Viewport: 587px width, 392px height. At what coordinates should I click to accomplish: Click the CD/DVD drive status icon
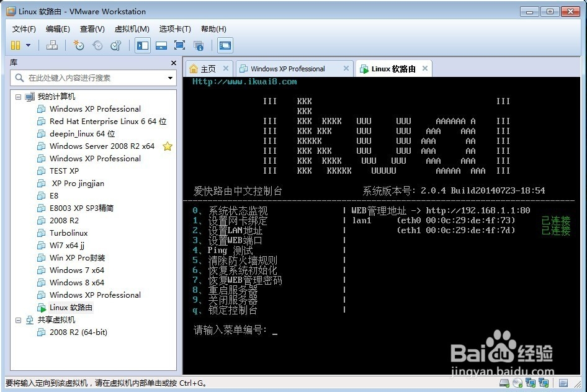click(518, 383)
